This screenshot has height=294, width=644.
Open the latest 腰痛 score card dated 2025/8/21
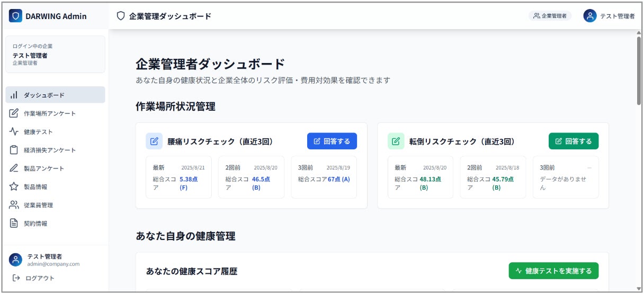178,177
